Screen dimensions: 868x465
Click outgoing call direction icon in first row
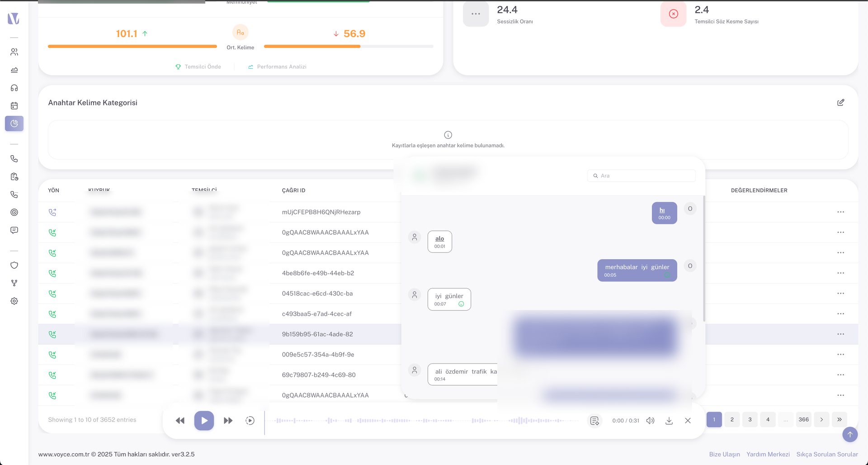click(x=52, y=212)
